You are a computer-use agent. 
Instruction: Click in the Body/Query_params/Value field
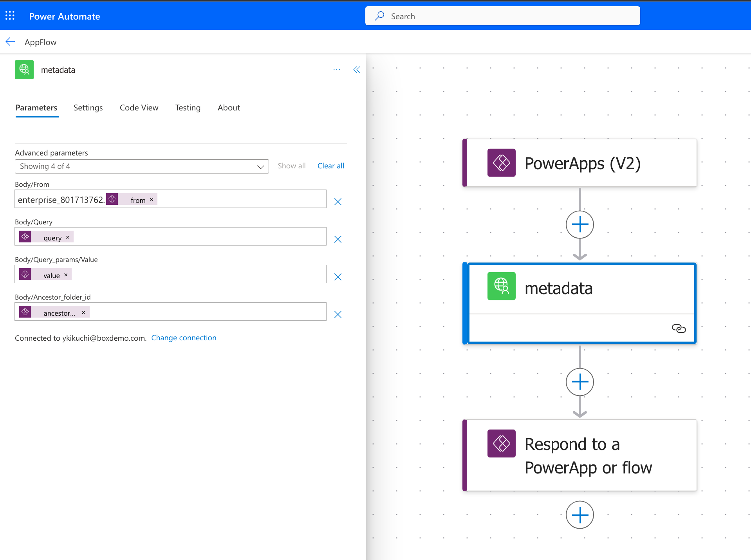(x=170, y=274)
